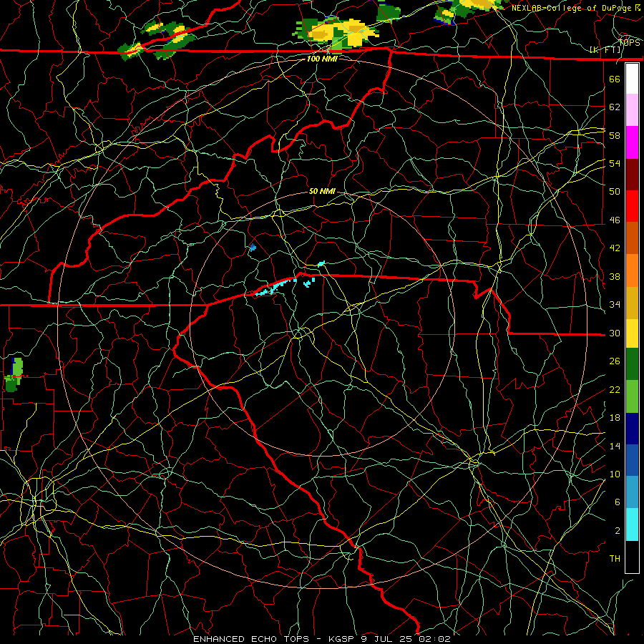Select the 26 scale label

point(615,361)
